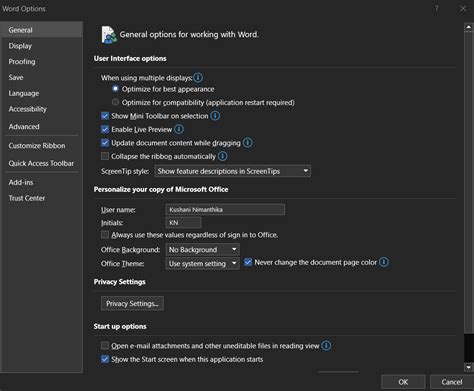Enable Collapse the ribbon automatically checkbox
Image resolution: width=474 pixels, height=391 pixels.
tap(105, 156)
